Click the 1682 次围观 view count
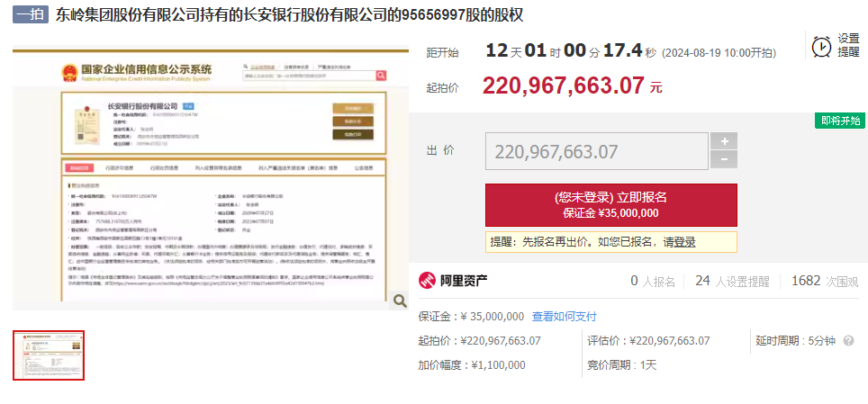Viewport: 868px width, 404px height. click(x=824, y=282)
